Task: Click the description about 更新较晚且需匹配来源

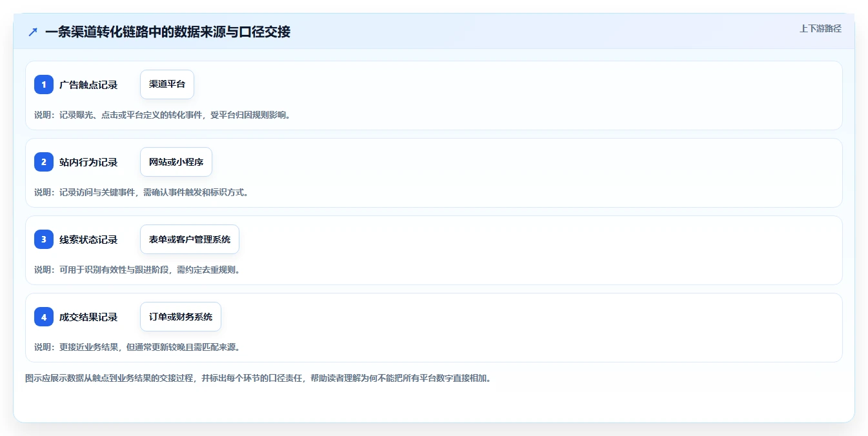Action: 137,347
